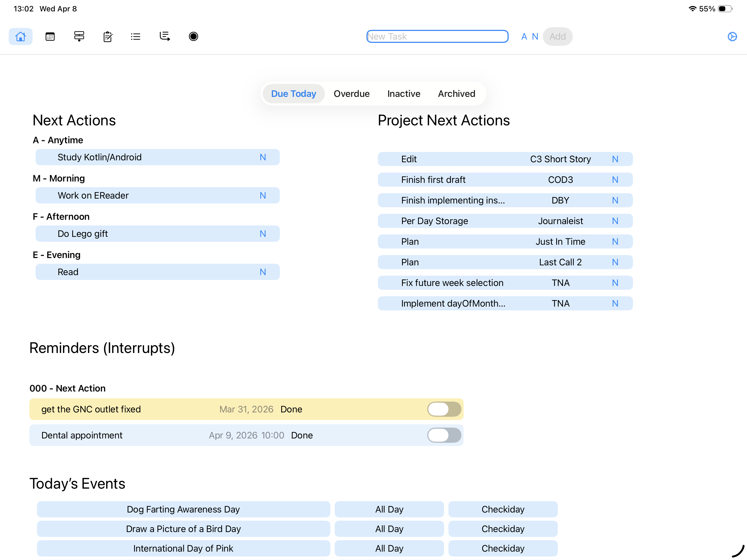Open the calendar view icon
Screen dimensions: 747x560
50,36
